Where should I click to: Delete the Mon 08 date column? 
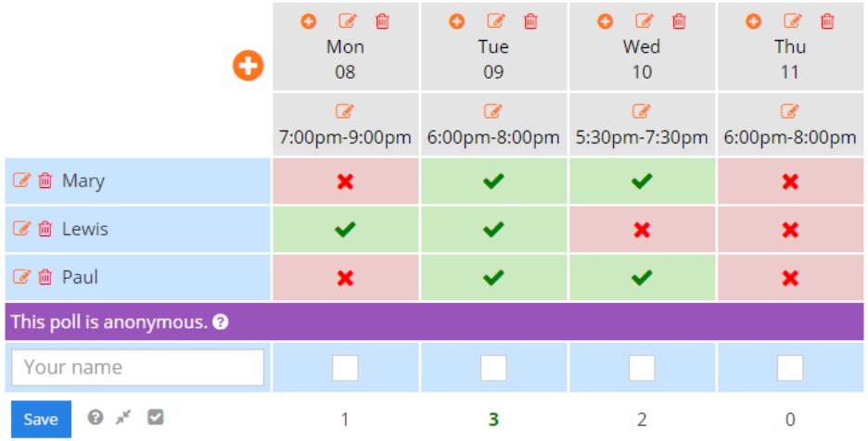pyautogui.click(x=382, y=21)
